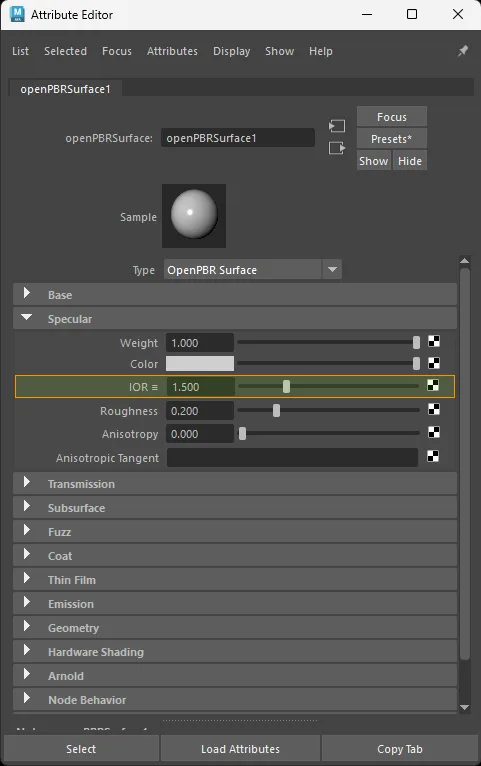The width and height of the screenshot is (481, 766).
Task: Click the checker map button for IOR
Action: (x=433, y=385)
